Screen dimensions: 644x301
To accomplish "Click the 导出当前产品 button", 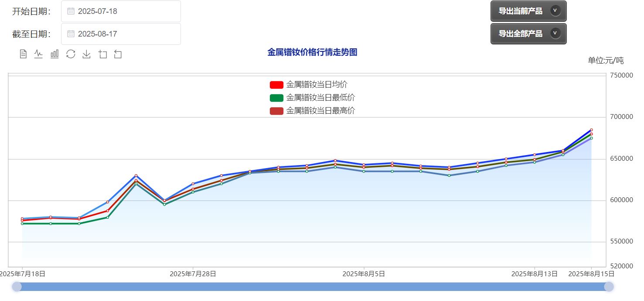I will pyautogui.click(x=528, y=11).
